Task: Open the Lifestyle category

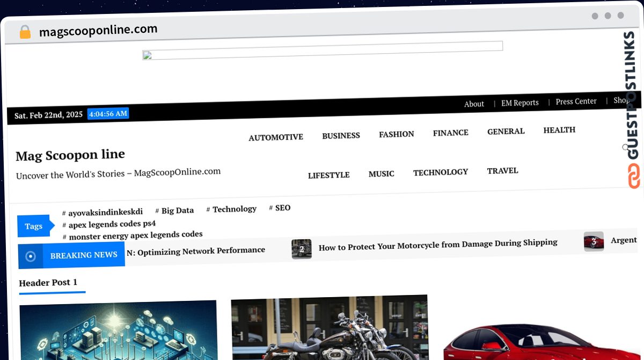Action: tap(329, 175)
